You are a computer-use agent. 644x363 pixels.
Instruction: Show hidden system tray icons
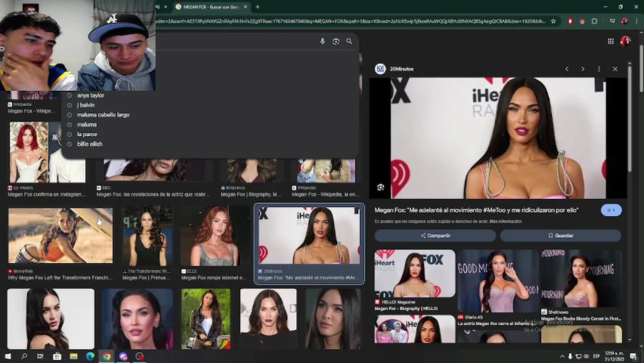pos(562,356)
